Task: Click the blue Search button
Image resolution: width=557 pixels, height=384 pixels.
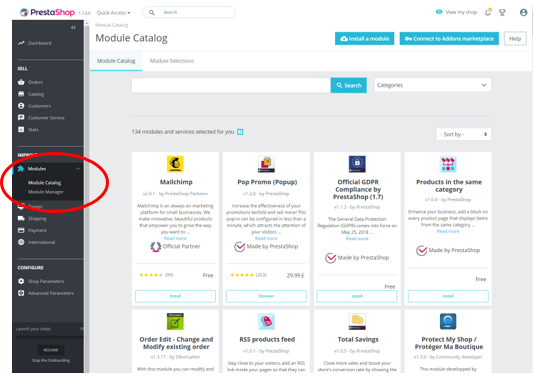Action: [x=348, y=85]
